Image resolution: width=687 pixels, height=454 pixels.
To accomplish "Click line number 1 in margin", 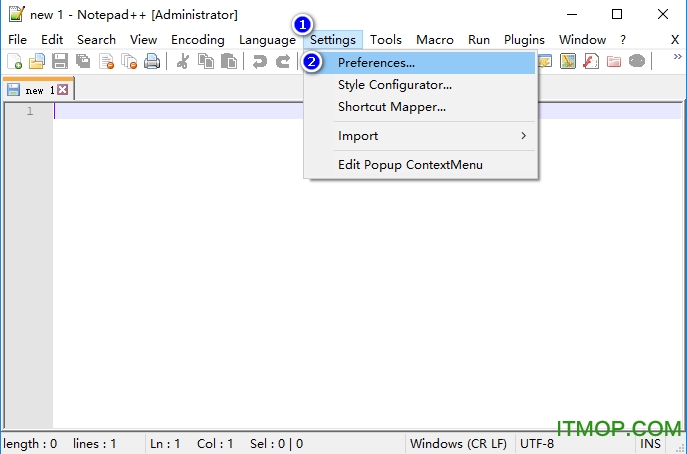I will (30, 111).
